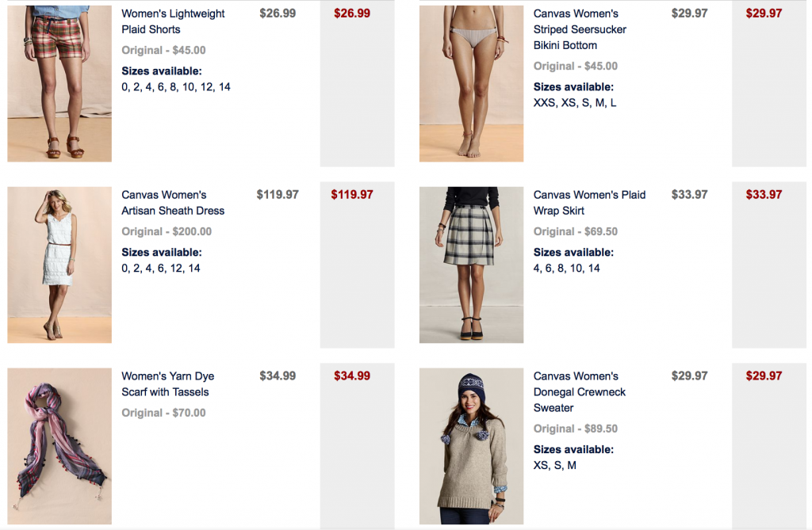View the white sheath dress image
This screenshot has height=530, width=812.
coord(59,265)
